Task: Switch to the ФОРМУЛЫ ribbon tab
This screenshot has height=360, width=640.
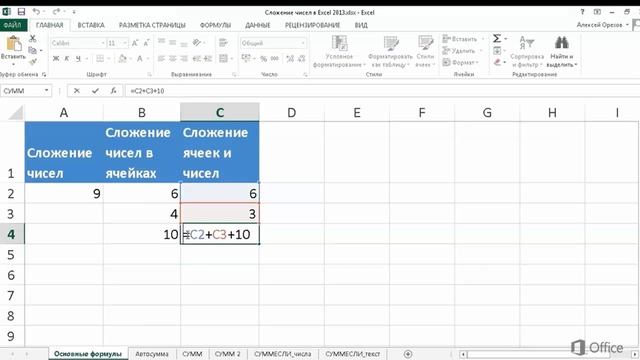Action: [215, 25]
